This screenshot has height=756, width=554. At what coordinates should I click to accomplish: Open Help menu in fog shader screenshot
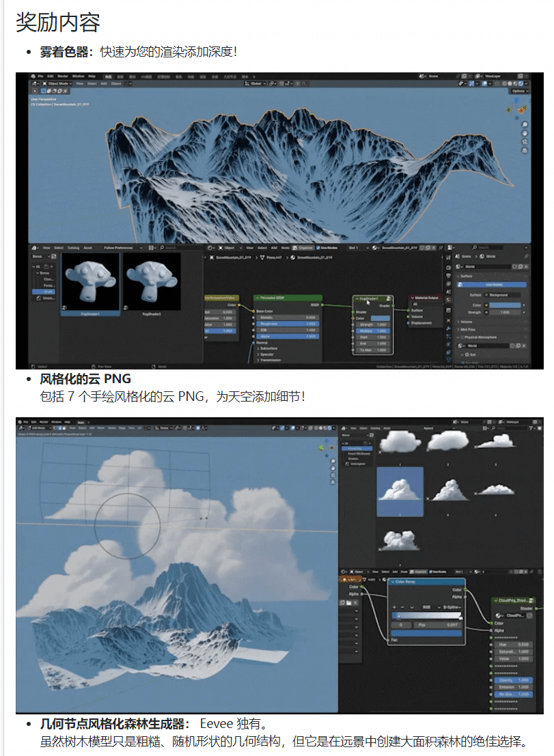pos(92,76)
